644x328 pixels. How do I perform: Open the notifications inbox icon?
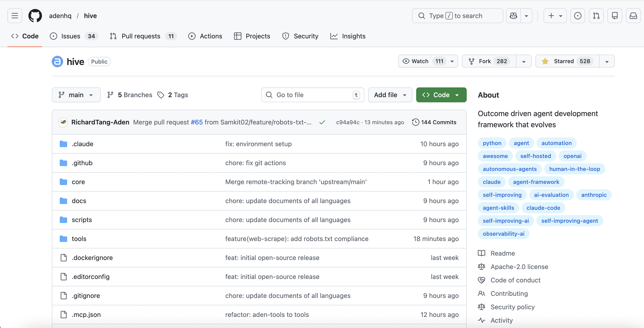point(633,16)
